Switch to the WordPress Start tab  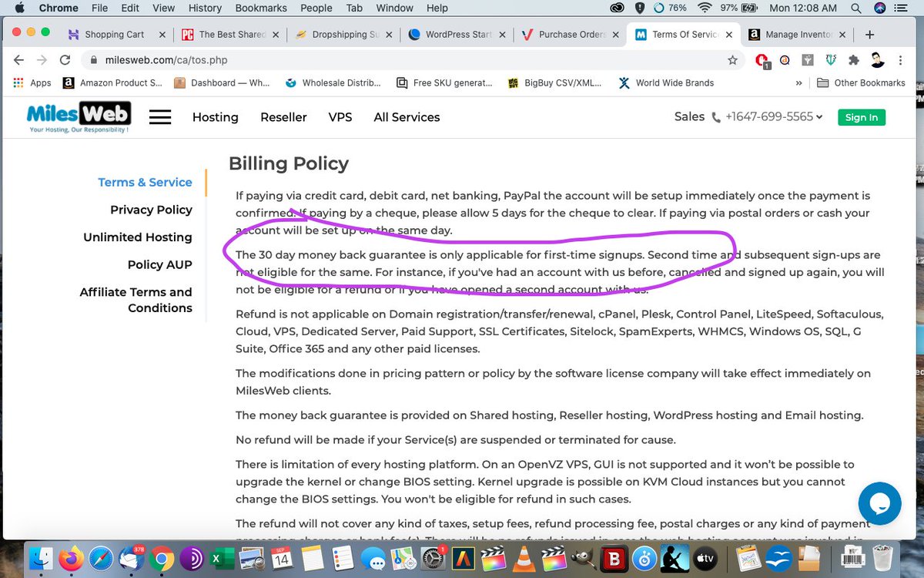(x=455, y=35)
